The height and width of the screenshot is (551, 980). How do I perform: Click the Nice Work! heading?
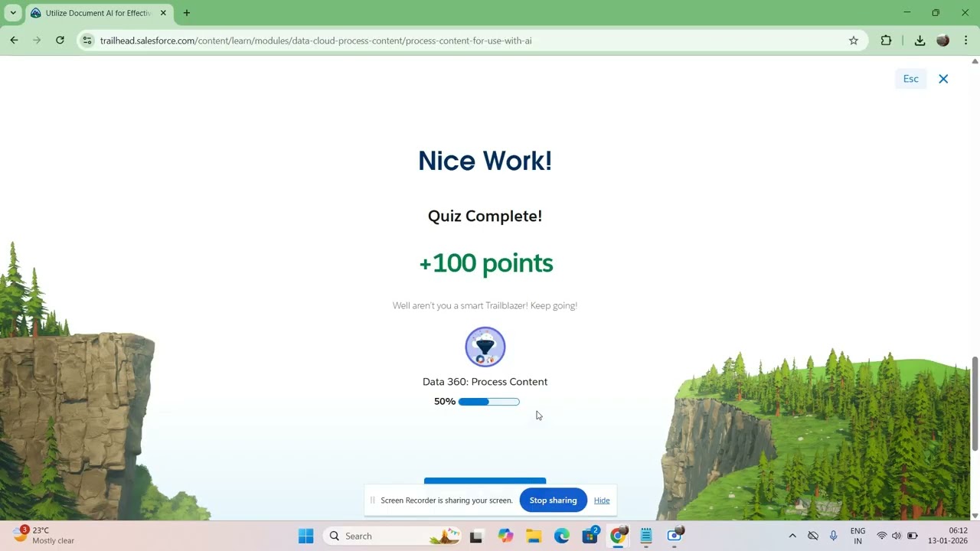[485, 161]
